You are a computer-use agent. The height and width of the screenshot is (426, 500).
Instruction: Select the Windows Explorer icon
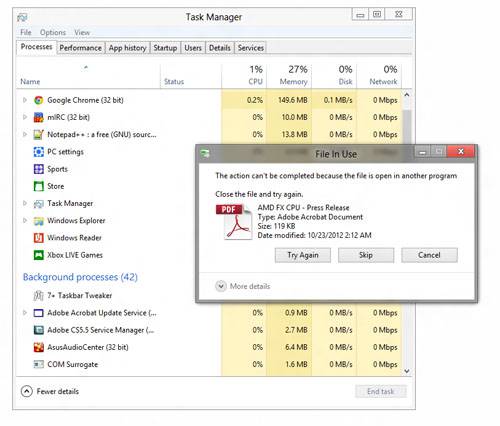click(39, 221)
